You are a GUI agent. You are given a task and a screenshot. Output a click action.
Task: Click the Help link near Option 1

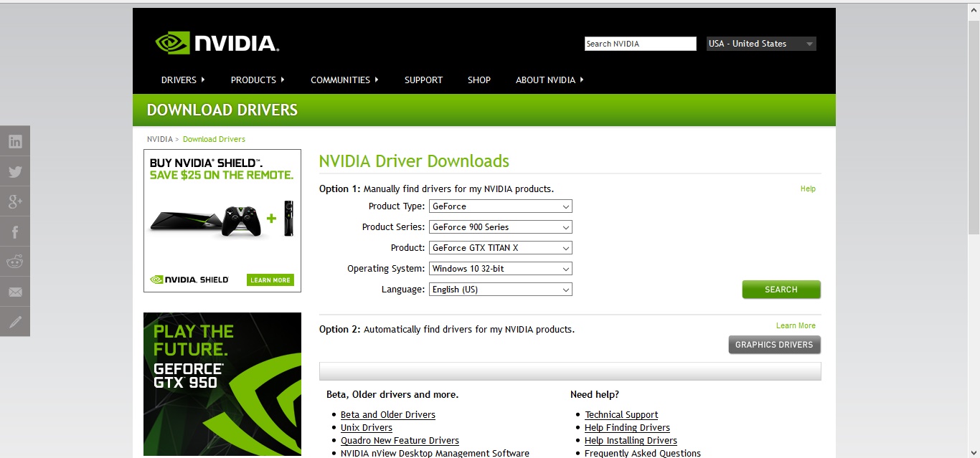click(808, 189)
